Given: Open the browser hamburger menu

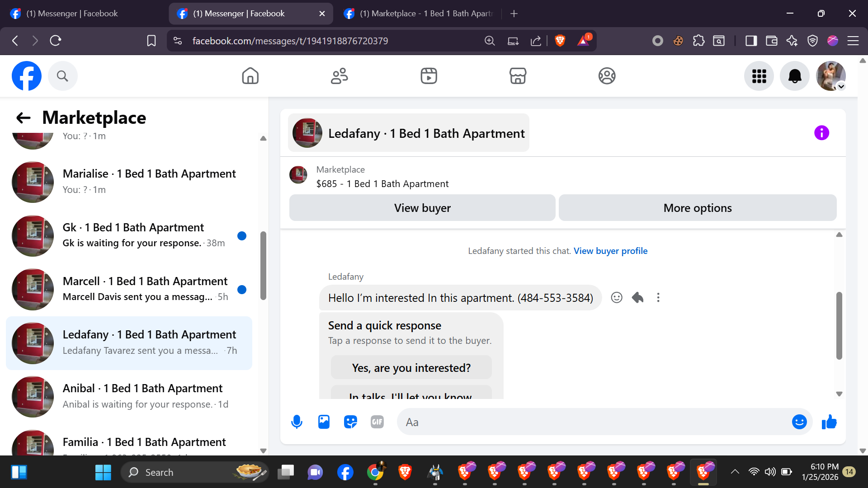Looking at the screenshot, I should (x=853, y=41).
